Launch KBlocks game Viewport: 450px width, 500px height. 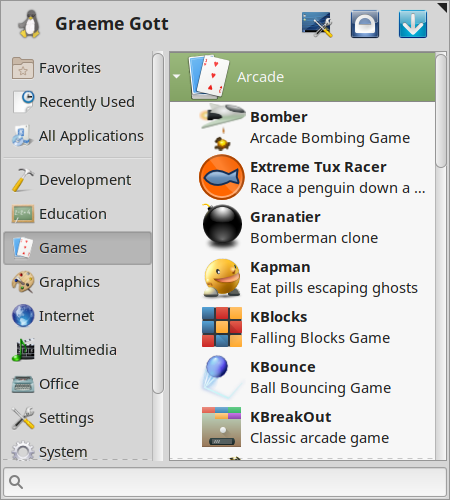point(303,327)
